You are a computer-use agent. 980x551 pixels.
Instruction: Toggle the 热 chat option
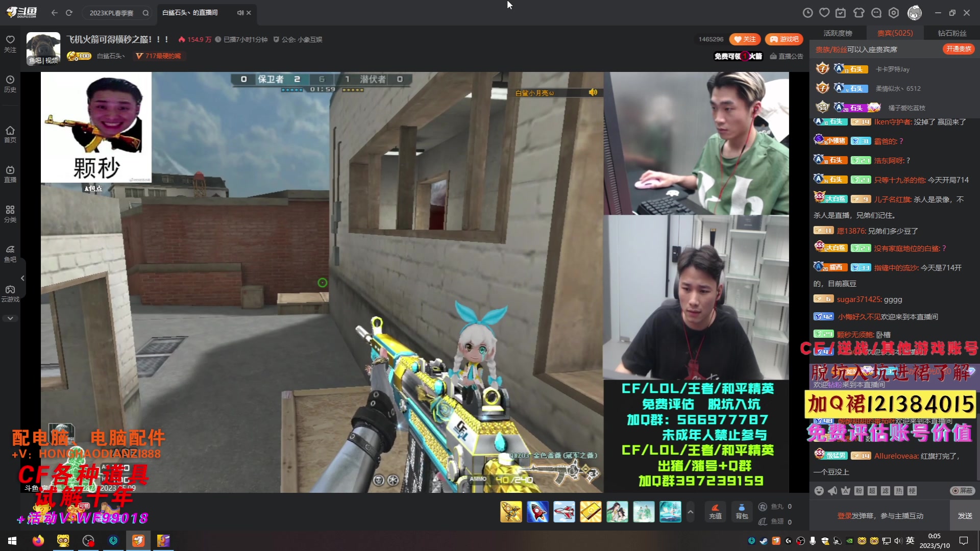(899, 491)
